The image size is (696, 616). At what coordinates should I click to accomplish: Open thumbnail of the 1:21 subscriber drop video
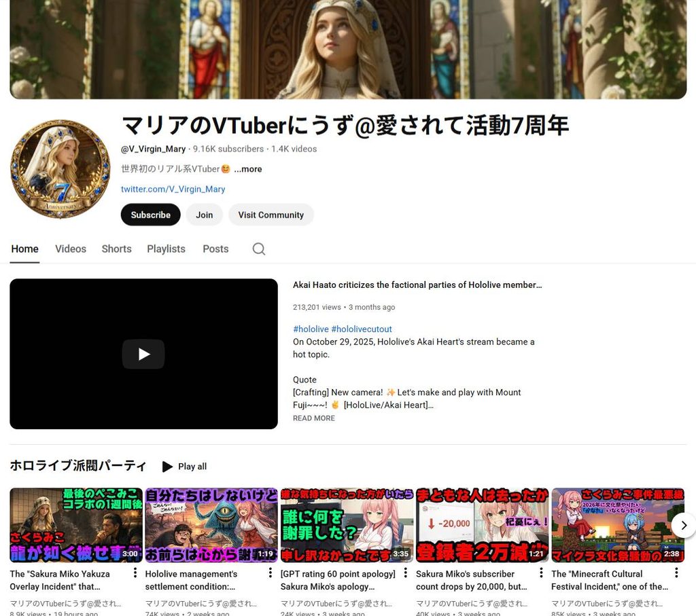482,525
